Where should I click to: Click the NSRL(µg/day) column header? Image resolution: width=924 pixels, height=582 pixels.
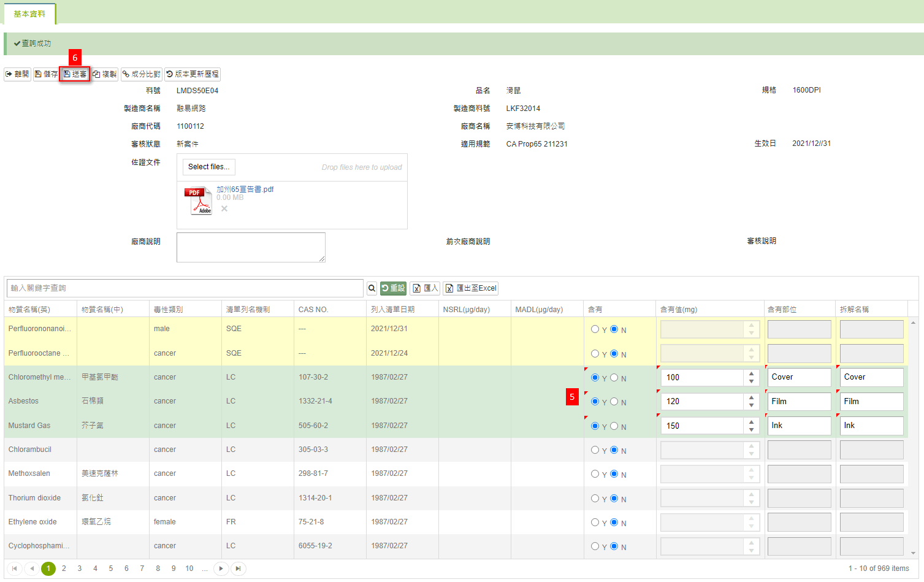click(475, 309)
